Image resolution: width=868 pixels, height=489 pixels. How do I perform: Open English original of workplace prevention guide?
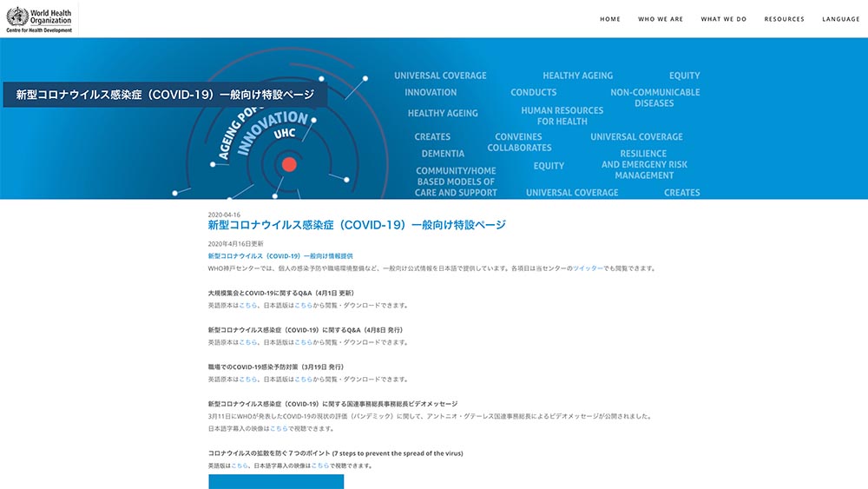pos(248,380)
